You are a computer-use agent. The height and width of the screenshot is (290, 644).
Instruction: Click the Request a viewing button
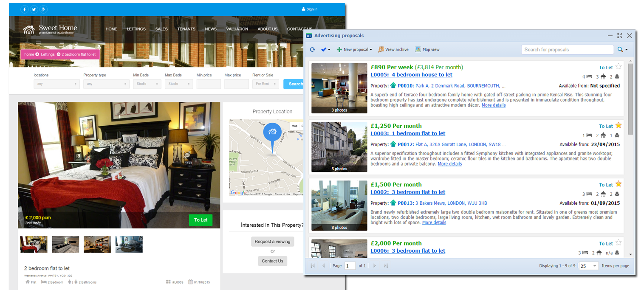tap(272, 242)
